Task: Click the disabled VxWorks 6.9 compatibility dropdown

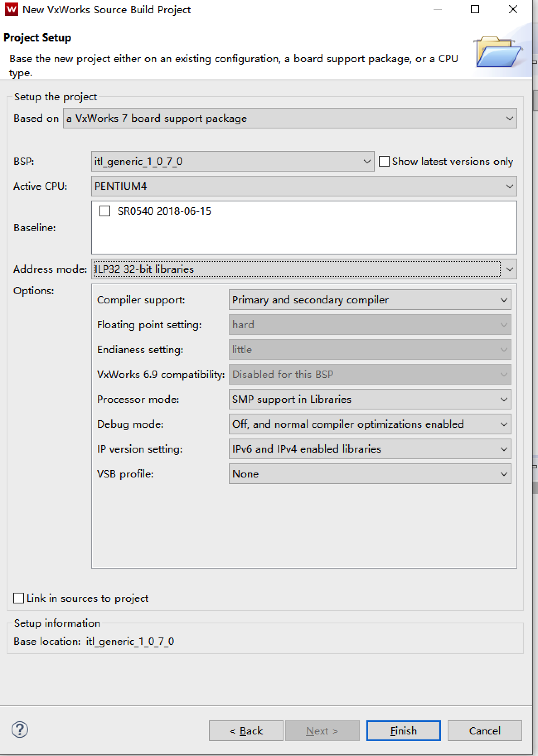Action: [370, 374]
